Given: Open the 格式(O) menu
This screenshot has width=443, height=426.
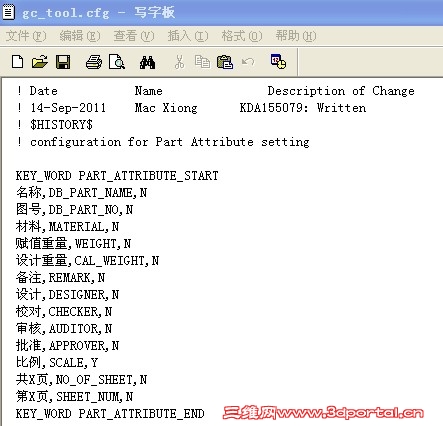Looking at the screenshot, I should pos(242,36).
